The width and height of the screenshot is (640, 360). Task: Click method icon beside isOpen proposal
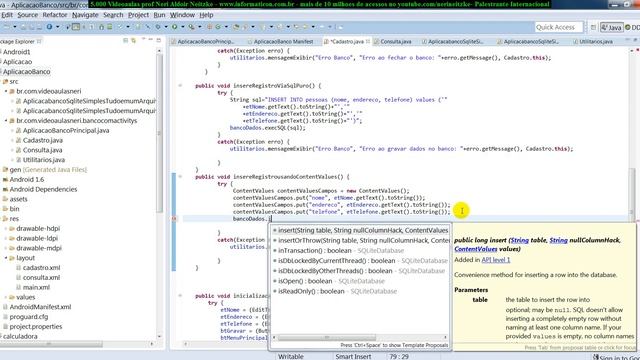pos(275,281)
